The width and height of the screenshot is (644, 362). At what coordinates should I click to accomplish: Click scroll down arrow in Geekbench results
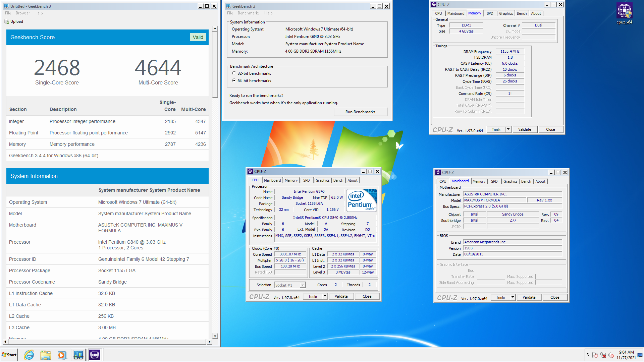215,336
